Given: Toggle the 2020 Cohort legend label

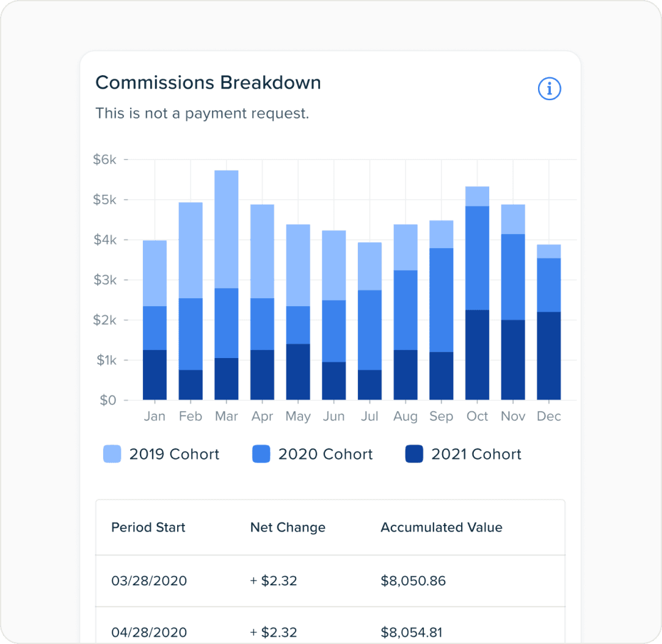Looking at the screenshot, I should (x=326, y=455).
